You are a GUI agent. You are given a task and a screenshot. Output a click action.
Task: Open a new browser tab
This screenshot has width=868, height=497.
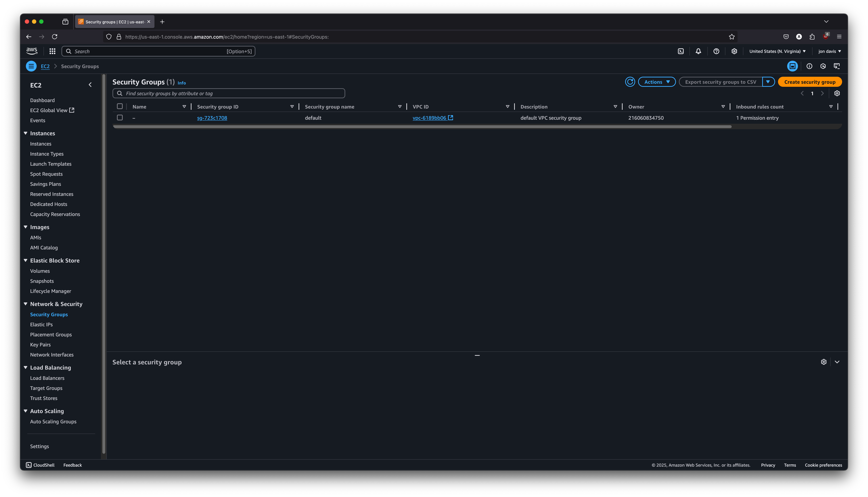pyautogui.click(x=162, y=22)
